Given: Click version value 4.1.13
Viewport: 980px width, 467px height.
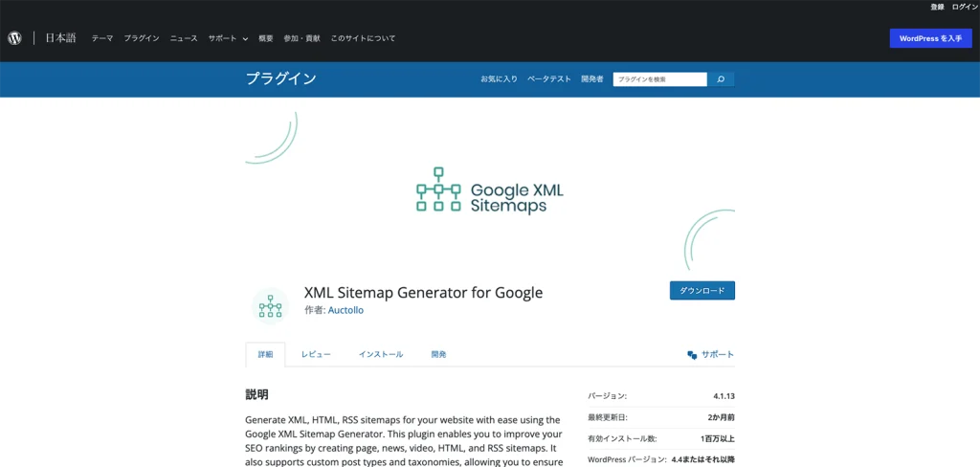Looking at the screenshot, I should pyautogui.click(x=724, y=396).
